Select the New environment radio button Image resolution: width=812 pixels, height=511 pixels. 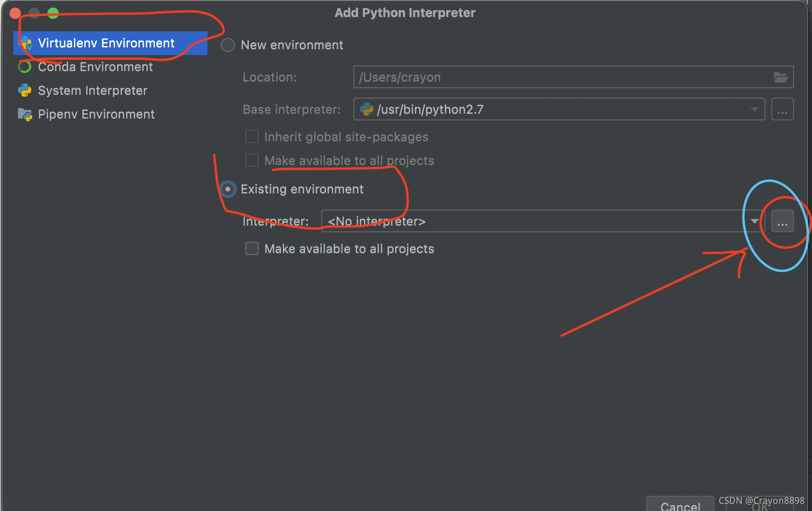coord(228,45)
